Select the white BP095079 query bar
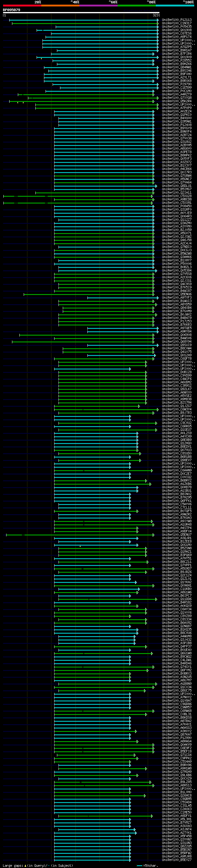The width and height of the screenshot is (197, 868). point(81,13)
